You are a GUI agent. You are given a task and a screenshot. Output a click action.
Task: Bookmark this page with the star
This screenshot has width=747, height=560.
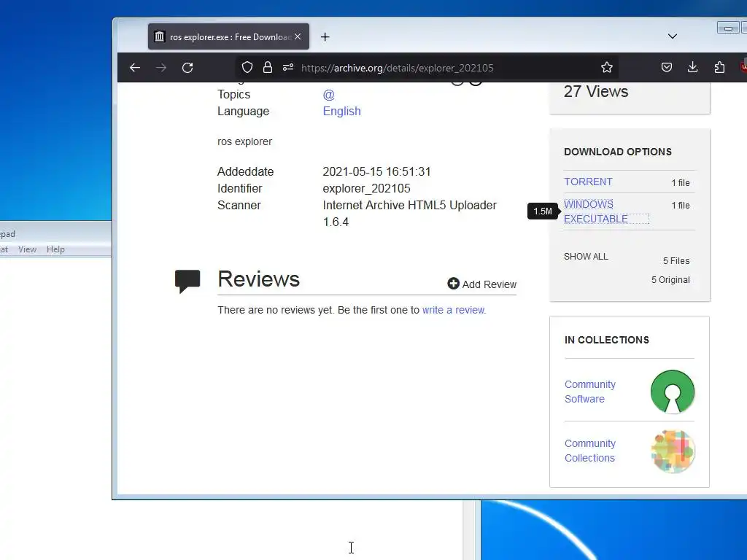tap(606, 68)
